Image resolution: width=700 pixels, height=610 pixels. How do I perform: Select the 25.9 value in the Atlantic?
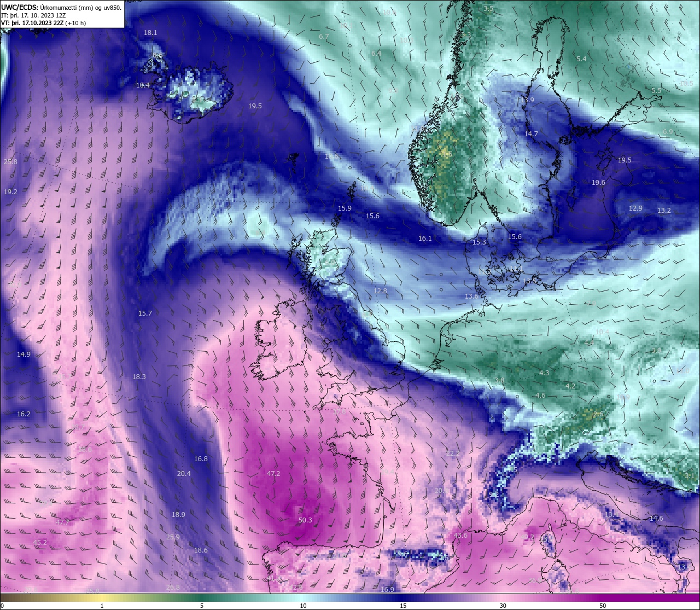[173, 537]
